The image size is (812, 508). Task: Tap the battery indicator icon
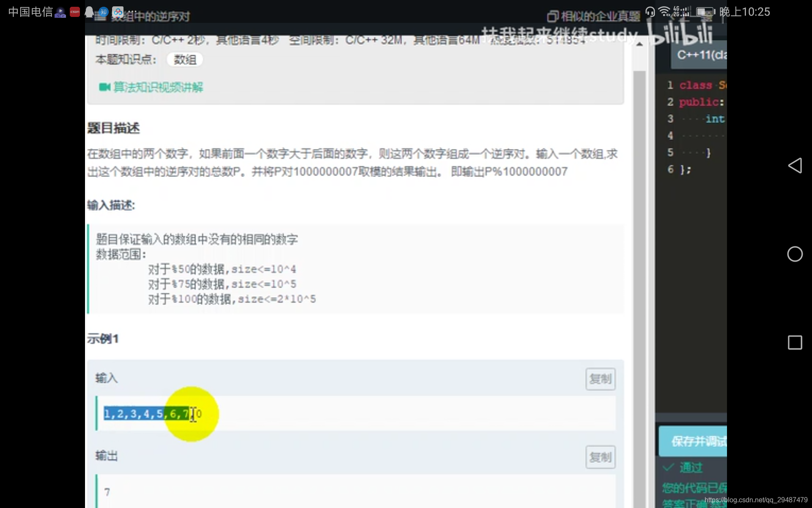tap(705, 12)
